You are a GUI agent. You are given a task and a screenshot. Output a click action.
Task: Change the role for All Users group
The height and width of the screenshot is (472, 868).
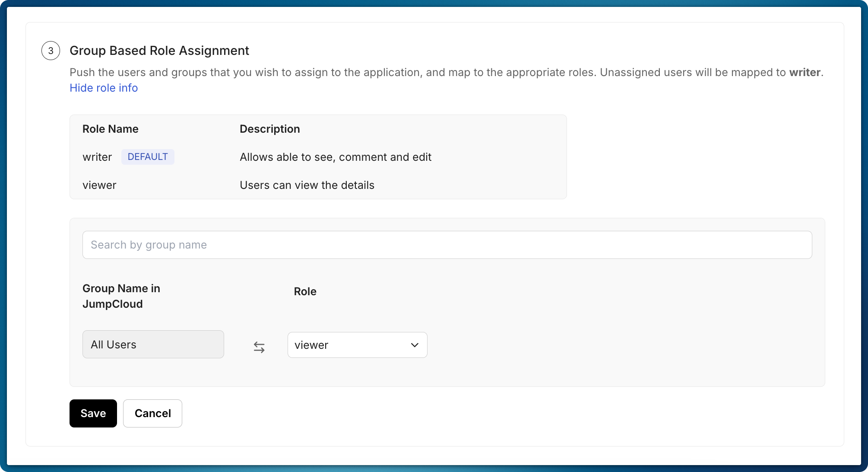357,345
